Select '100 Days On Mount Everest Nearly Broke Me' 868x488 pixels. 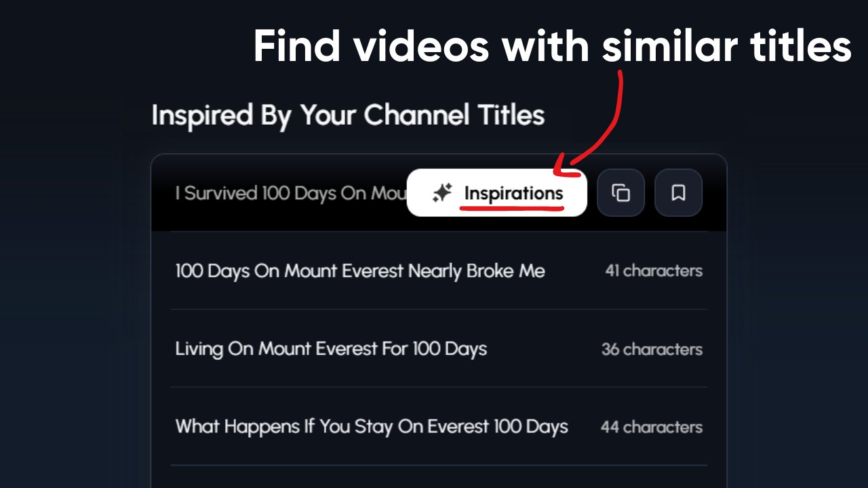(360, 271)
